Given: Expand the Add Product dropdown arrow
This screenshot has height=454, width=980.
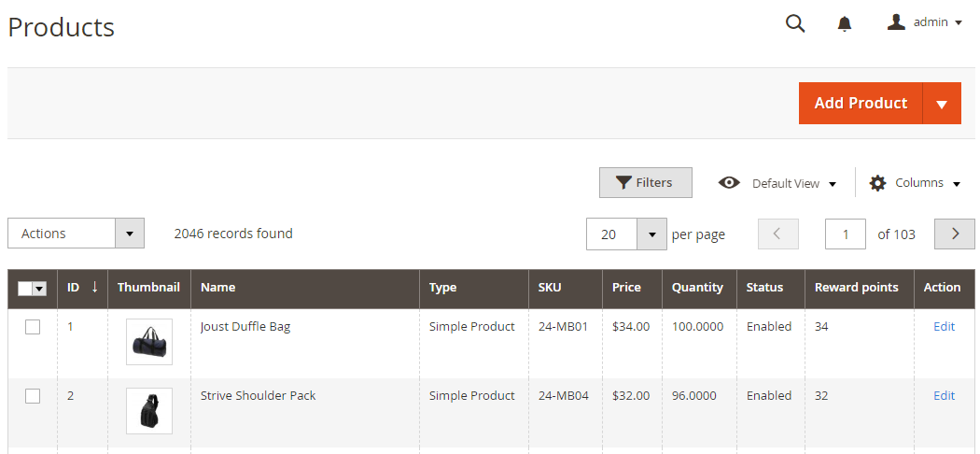Looking at the screenshot, I should click(x=942, y=104).
